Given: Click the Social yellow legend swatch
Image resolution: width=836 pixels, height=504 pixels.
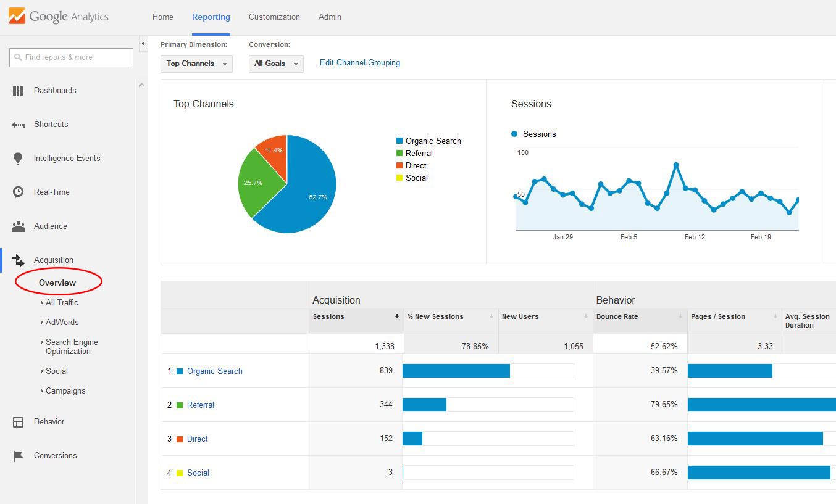Looking at the screenshot, I should point(399,178).
